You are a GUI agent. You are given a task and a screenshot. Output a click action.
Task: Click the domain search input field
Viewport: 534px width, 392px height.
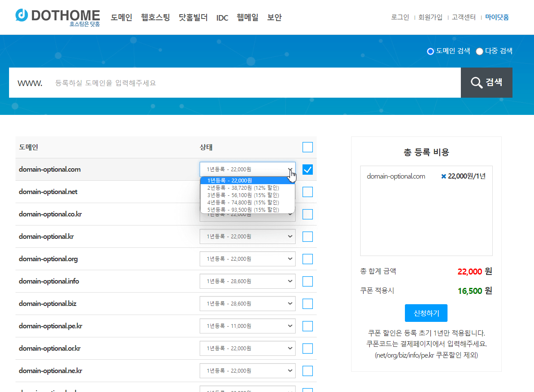[x=215, y=83]
